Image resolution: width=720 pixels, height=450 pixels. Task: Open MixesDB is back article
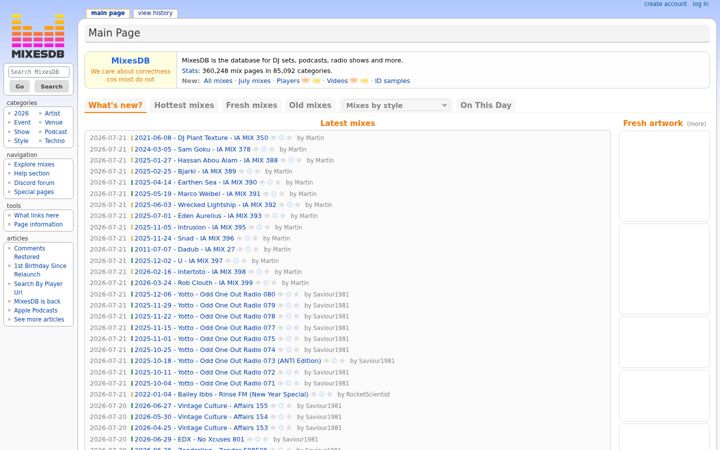click(37, 302)
